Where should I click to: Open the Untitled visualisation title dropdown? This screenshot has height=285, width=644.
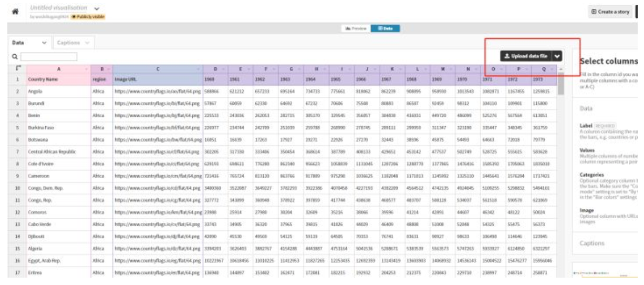coord(96,8)
